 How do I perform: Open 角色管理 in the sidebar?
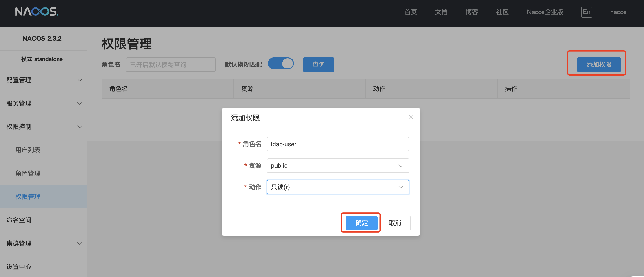28,173
